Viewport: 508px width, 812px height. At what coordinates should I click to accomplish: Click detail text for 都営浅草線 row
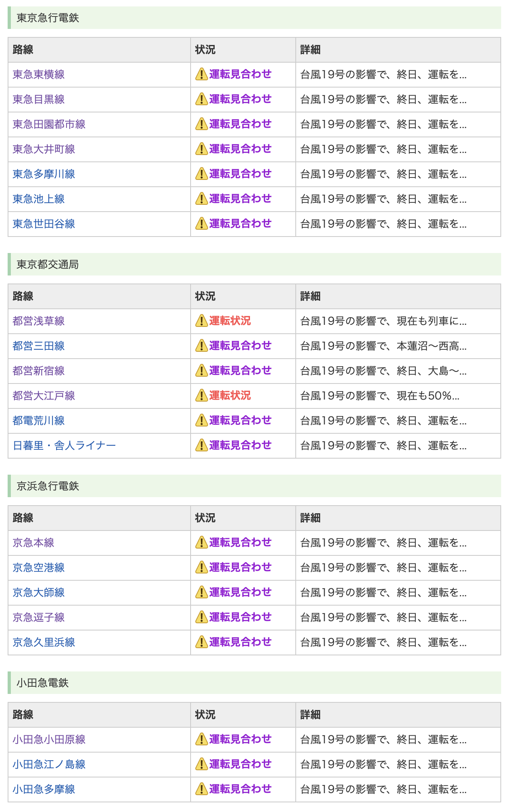[384, 321]
